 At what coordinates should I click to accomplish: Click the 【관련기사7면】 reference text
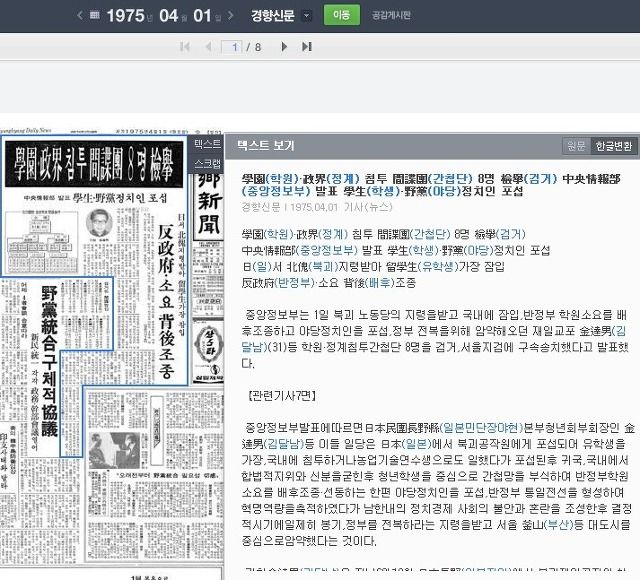(x=282, y=396)
